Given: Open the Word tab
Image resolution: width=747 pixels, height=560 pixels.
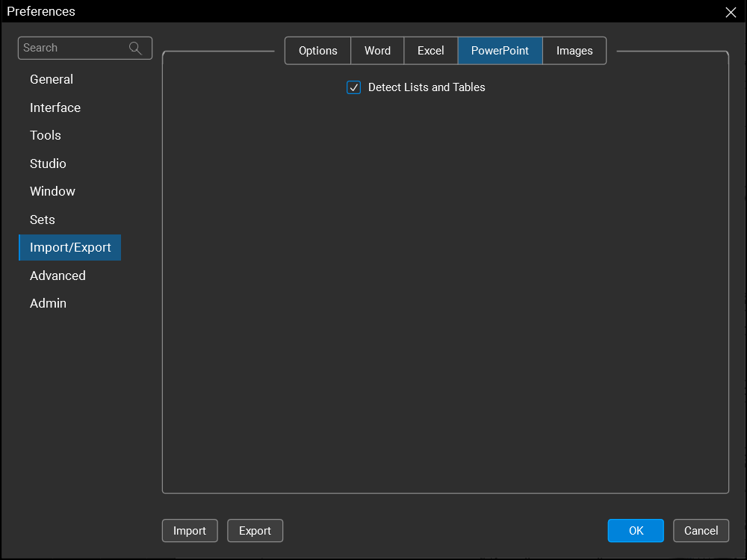Looking at the screenshot, I should tap(377, 51).
